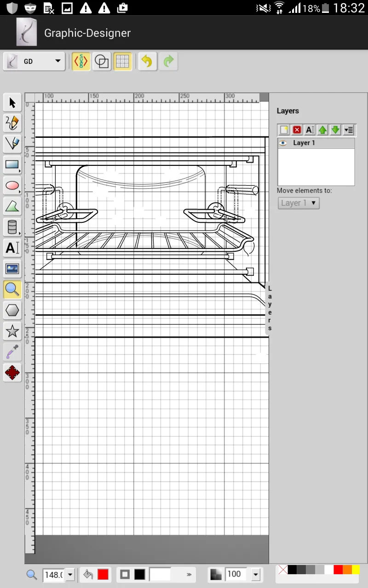Viewport: 368px width, 588px height.
Task: Pick the no-color crossed swatch
Action: pyautogui.click(x=283, y=570)
